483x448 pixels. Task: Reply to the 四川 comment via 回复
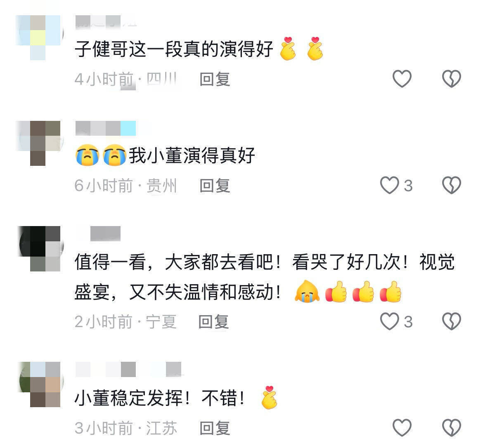point(215,79)
